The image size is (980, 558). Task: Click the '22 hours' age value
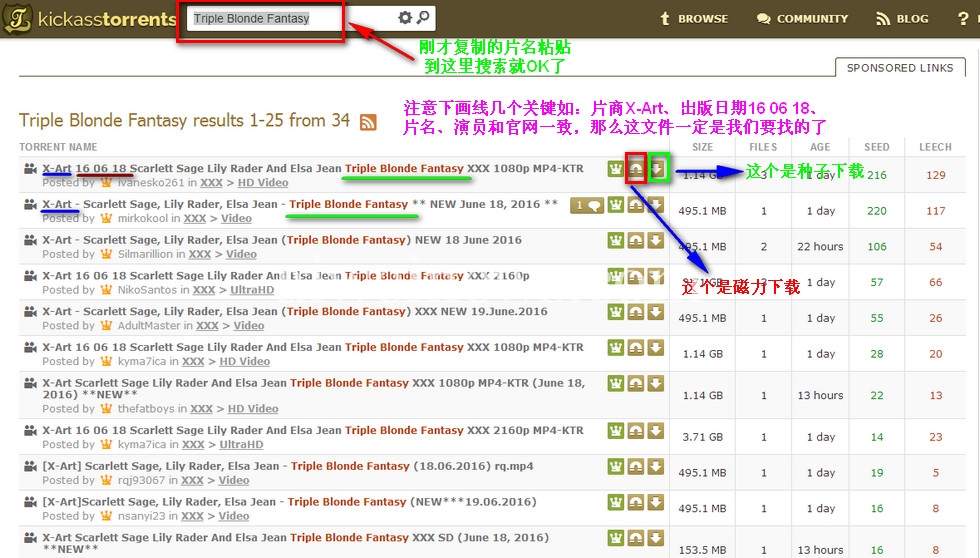[x=820, y=246]
